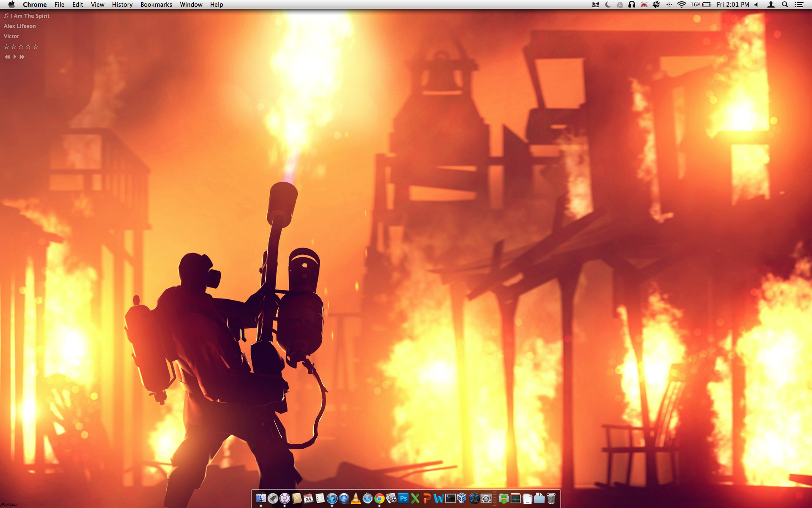Open Finder from the Dock
812x508 pixels.
[x=261, y=499]
